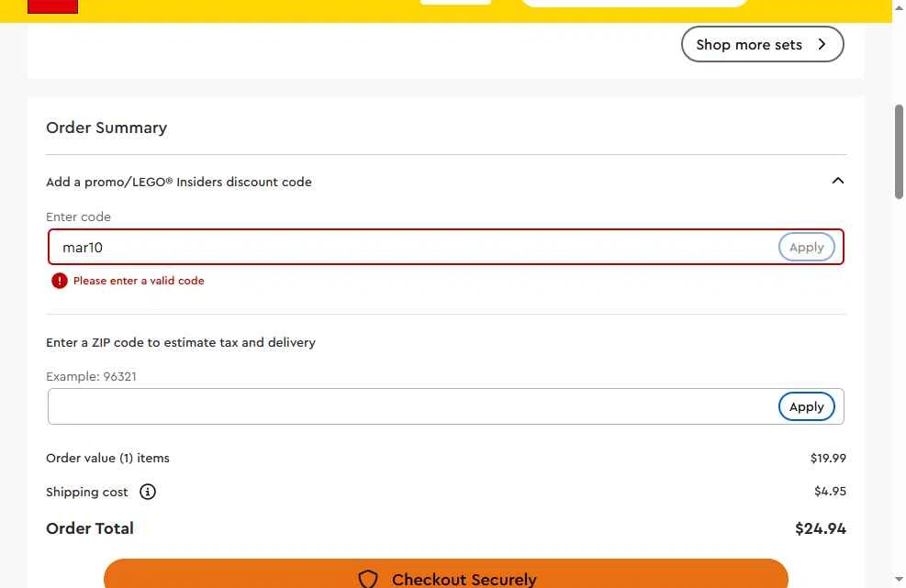
Task: Click the scrollbar down arrow
Action: (x=899, y=578)
